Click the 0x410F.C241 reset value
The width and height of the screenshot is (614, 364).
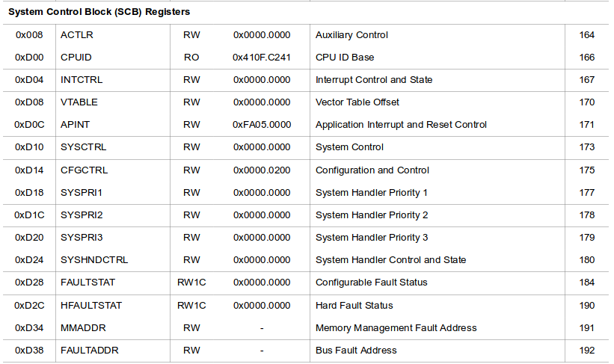(262, 58)
